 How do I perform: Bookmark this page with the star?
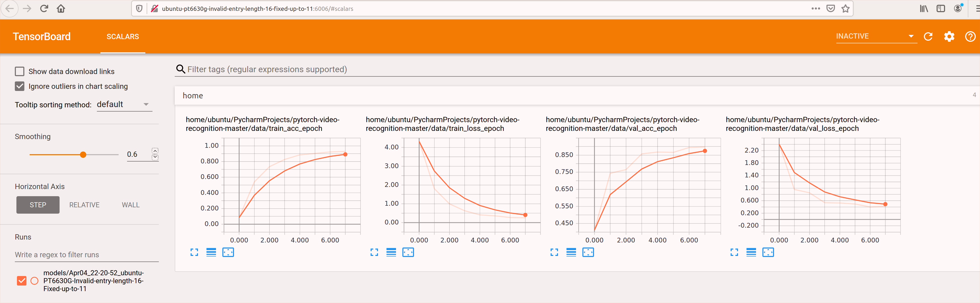point(845,8)
